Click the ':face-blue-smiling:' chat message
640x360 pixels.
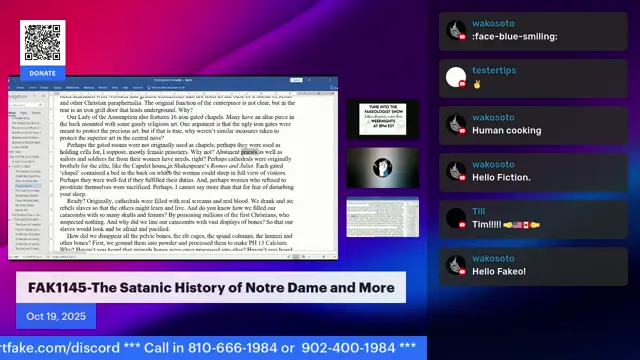pos(515,36)
